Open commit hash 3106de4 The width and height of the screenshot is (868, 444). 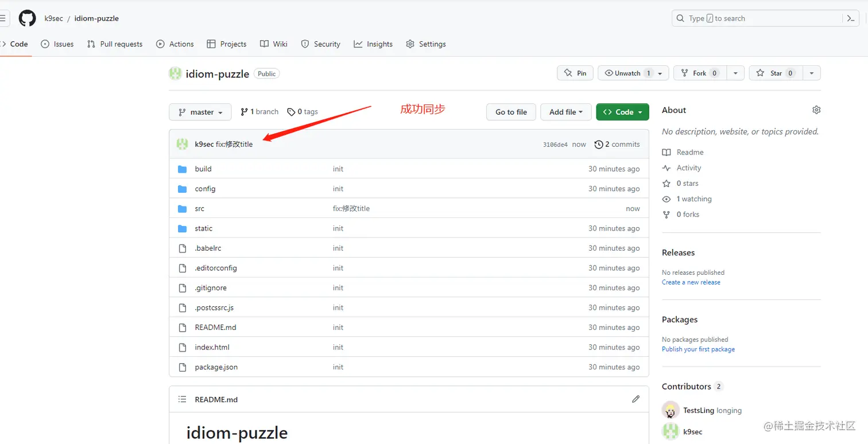[555, 145]
